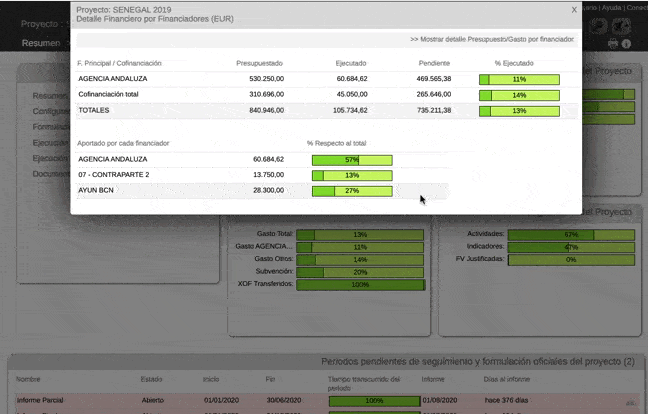Click Gasto Total 13% bar
Viewport: 648px width, 414px height.
[360, 234]
